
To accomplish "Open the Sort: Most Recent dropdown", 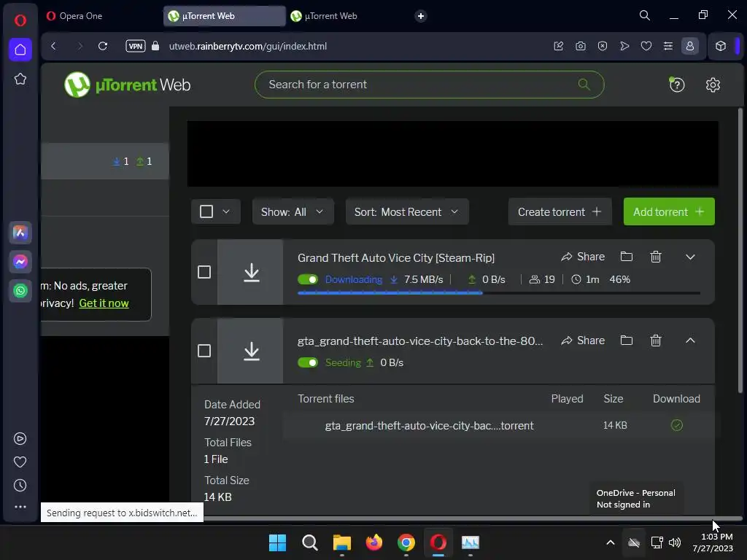I will (407, 212).
